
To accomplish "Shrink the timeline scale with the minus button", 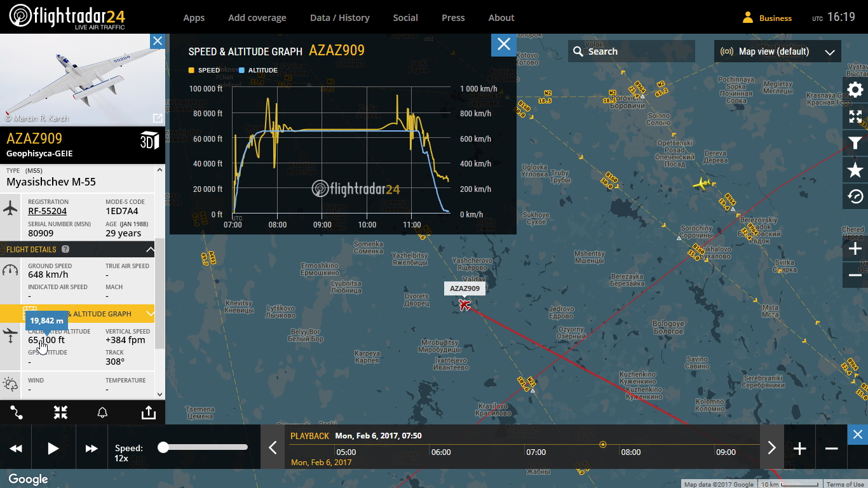I will 831,449.
